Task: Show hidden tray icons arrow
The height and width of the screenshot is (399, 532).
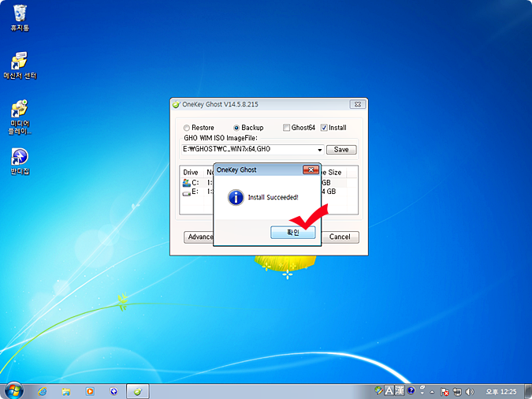Action: (x=432, y=392)
